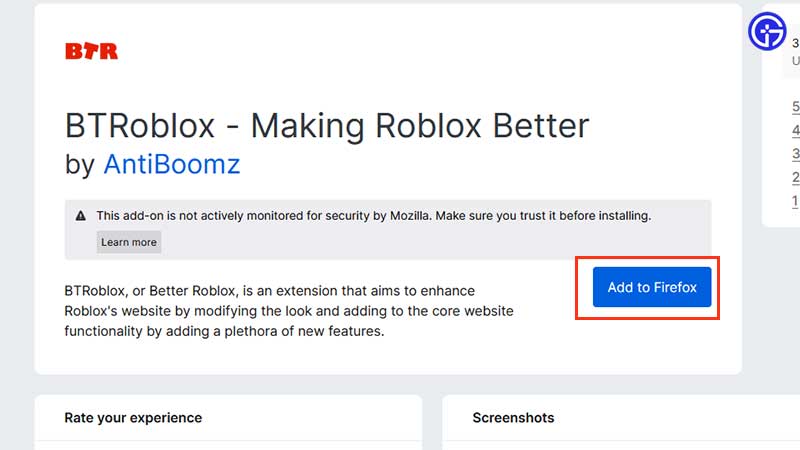Click the black warning triangle icon

(x=81, y=216)
